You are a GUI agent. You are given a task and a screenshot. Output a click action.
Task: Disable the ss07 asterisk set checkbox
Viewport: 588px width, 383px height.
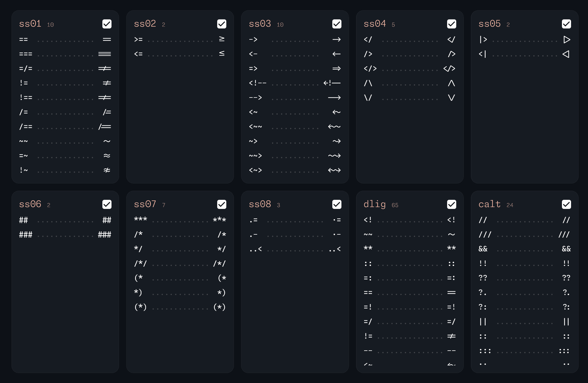[222, 204]
